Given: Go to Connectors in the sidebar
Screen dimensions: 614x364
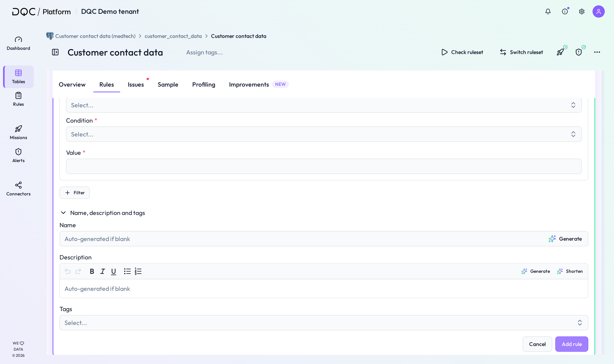Looking at the screenshot, I should point(18,189).
